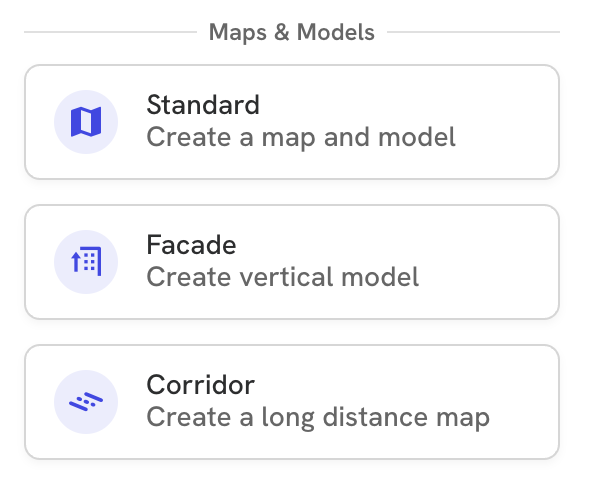Viewport: 590px width, 490px height.
Task: Select the Standard flight plan card
Action: click(292, 122)
